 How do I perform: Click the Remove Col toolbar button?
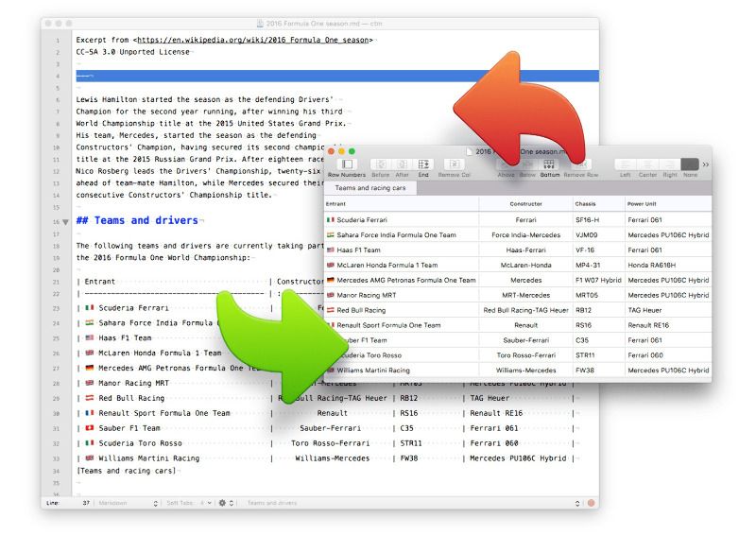455,164
